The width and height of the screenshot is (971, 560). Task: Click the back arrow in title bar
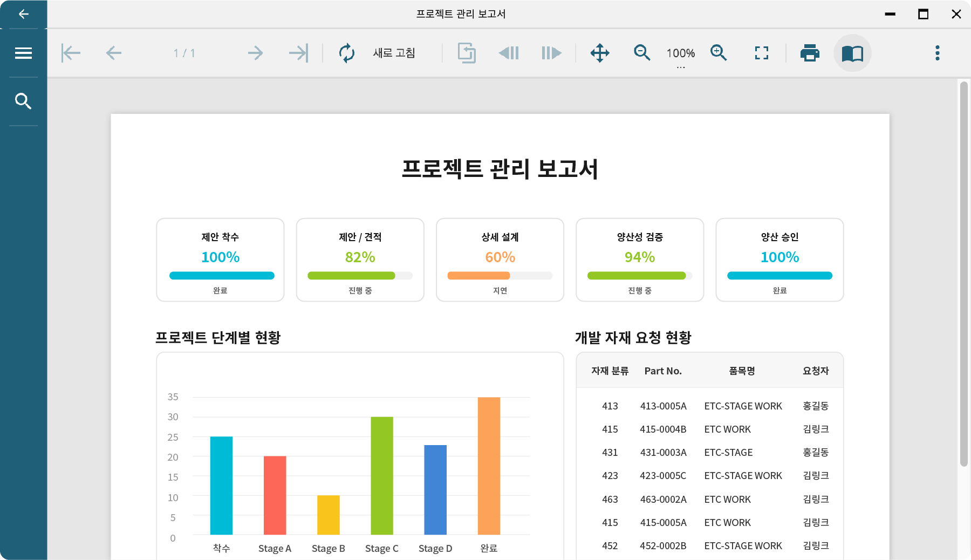pyautogui.click(x=23, y=14)
